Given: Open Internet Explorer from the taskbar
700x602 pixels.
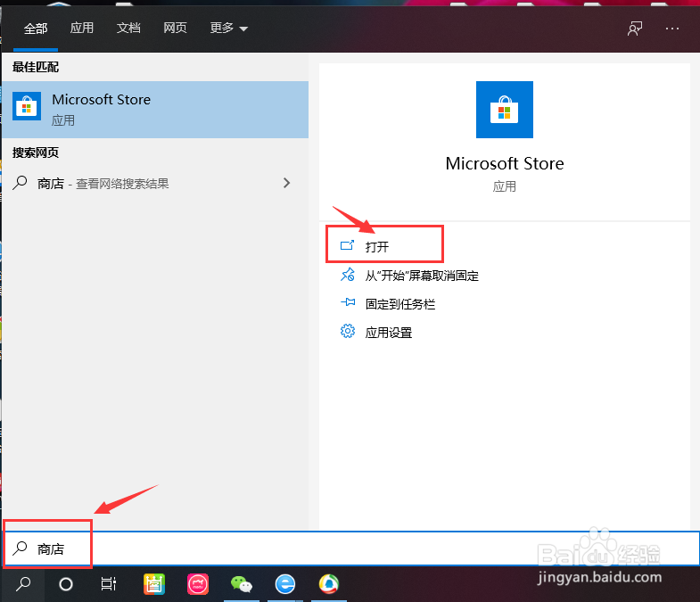Looking at the screenshot, I should [285, 584].
